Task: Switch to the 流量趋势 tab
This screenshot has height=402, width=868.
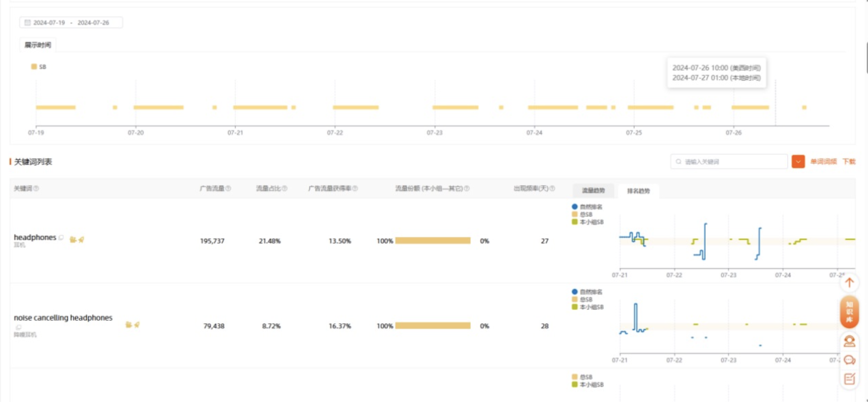Action: 593,190
